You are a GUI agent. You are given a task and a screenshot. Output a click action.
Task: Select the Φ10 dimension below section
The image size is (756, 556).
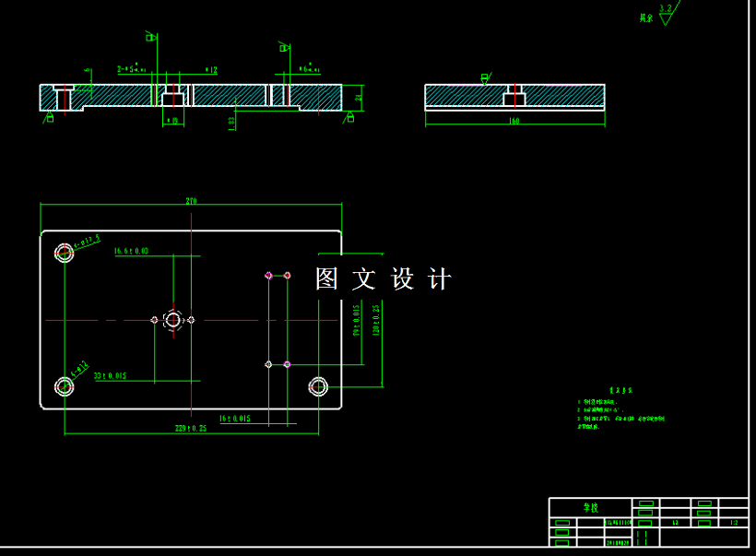(172, 121)
